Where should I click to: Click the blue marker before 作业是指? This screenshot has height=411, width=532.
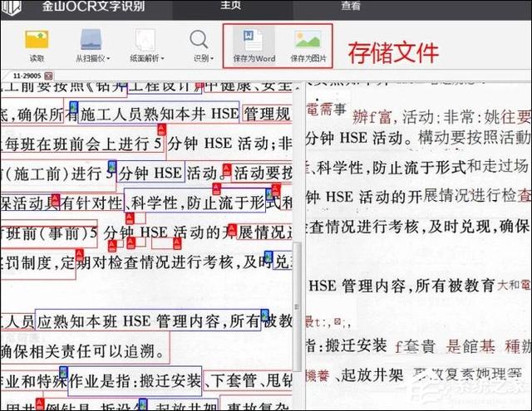pyautogui.click(x=64, y=372)
